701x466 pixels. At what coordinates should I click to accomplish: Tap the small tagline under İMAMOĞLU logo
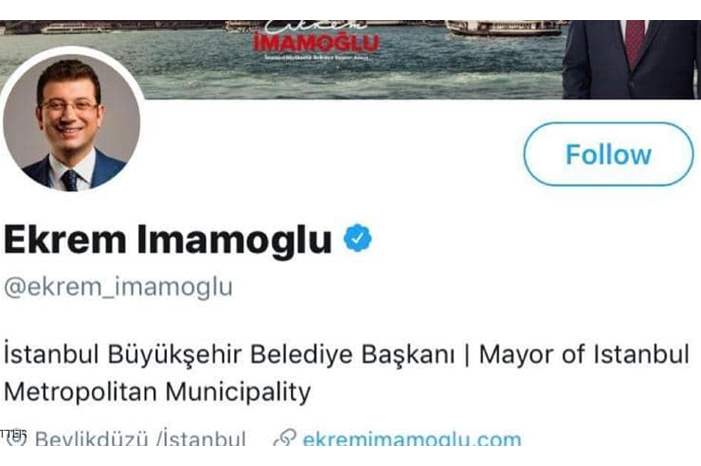tap(316, 57)
